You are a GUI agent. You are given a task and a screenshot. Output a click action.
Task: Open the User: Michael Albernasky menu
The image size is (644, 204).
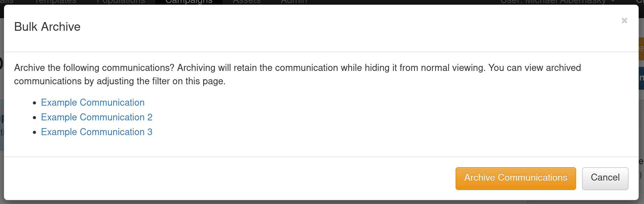553,2
